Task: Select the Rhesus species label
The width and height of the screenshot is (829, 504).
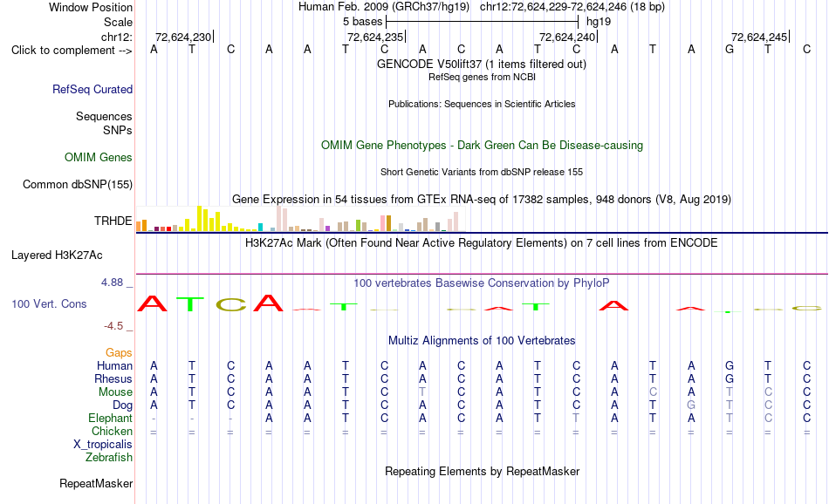Action: click(x=113, y=378)
